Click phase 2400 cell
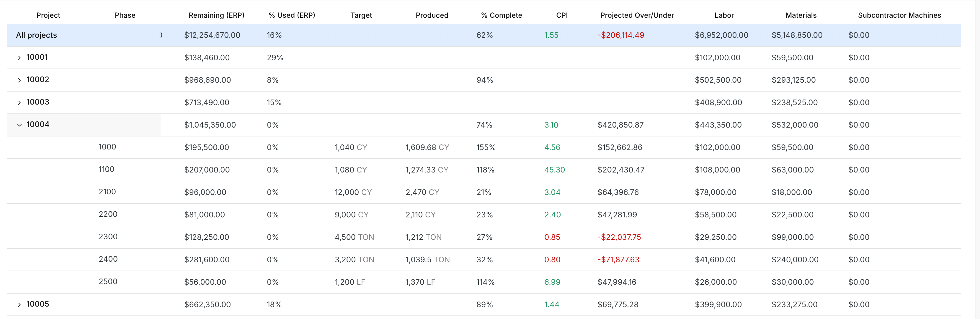The width and height of the screenshot is (980, 319). pyautogui.click(x=108, y=259)
